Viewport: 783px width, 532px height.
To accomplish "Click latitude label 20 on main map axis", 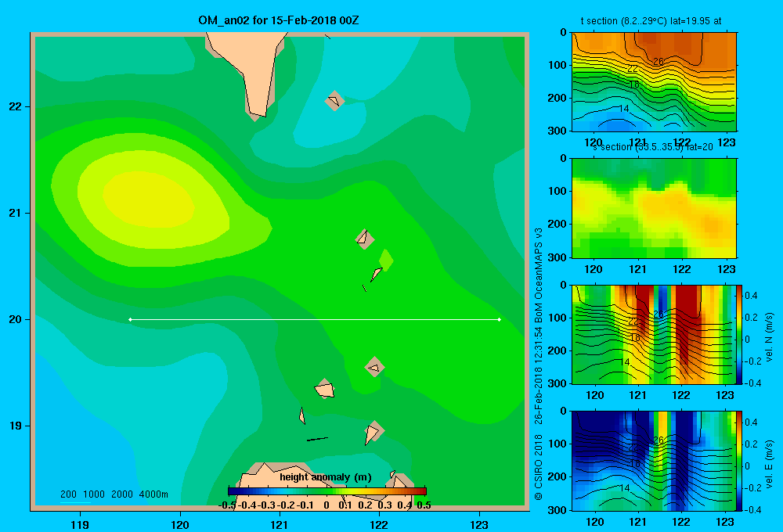I will click(x=15, y=319).
